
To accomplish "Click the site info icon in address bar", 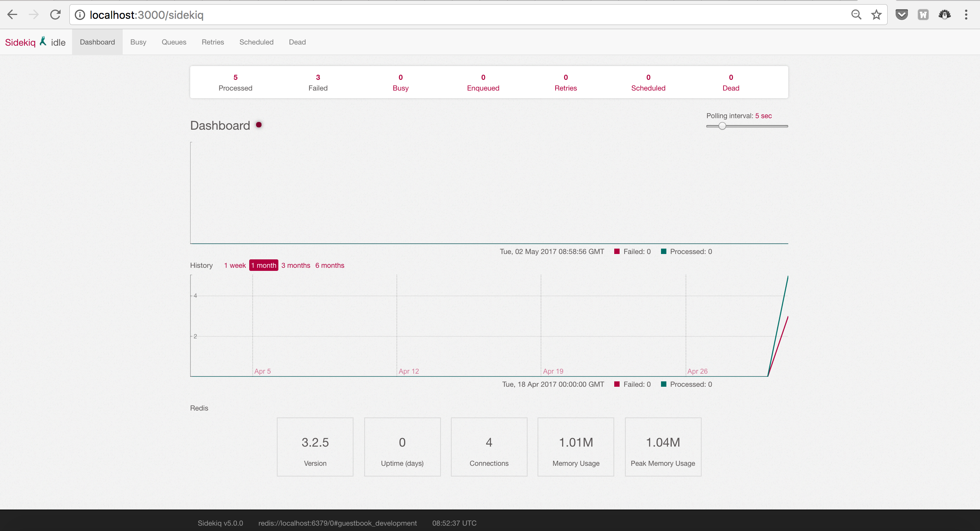I will (80, 15).
